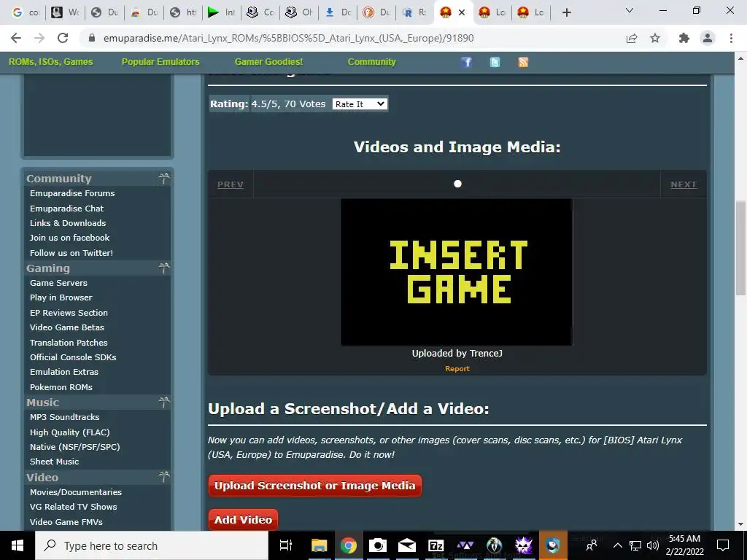Open a new browser tab with plus

(566, 12)
